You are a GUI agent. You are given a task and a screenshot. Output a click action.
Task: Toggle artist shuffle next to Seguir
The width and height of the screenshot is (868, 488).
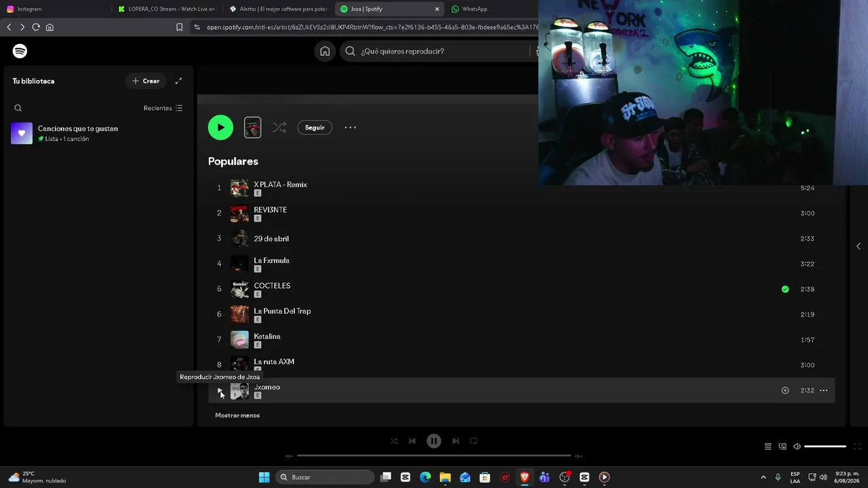coord(279,127)
